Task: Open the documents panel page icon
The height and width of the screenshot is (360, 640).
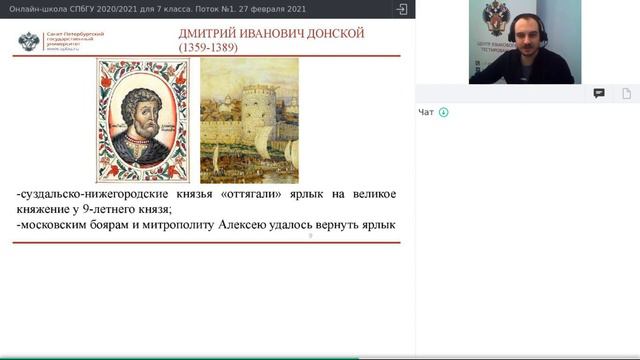Action: pos(626,93)
